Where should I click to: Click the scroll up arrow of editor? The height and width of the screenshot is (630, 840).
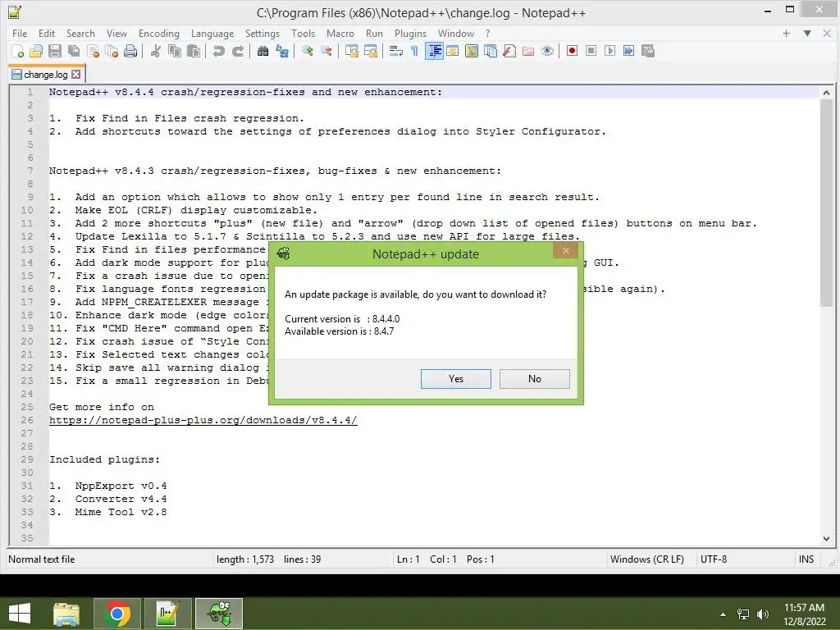point(826,93)
